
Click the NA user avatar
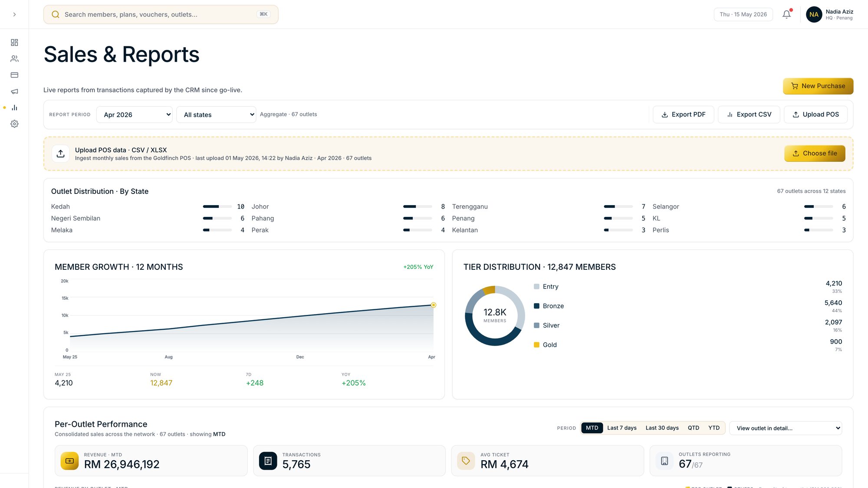(x=814, y=14)
